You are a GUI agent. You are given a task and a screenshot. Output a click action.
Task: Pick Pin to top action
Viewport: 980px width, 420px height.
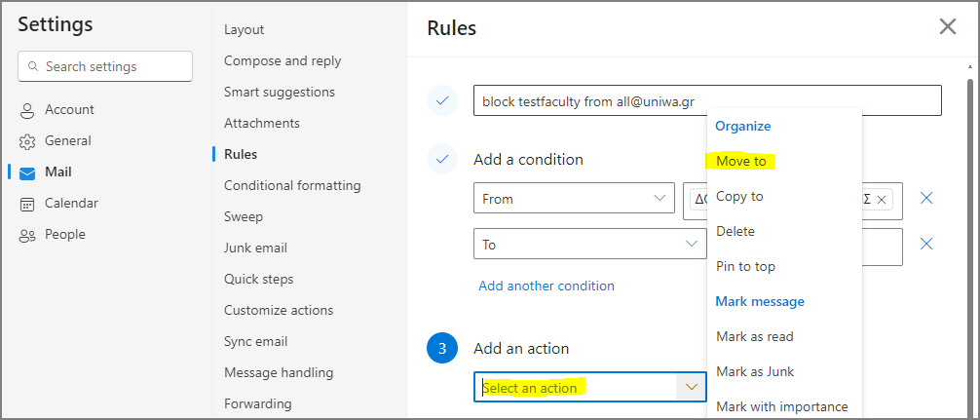coord(745,266)
